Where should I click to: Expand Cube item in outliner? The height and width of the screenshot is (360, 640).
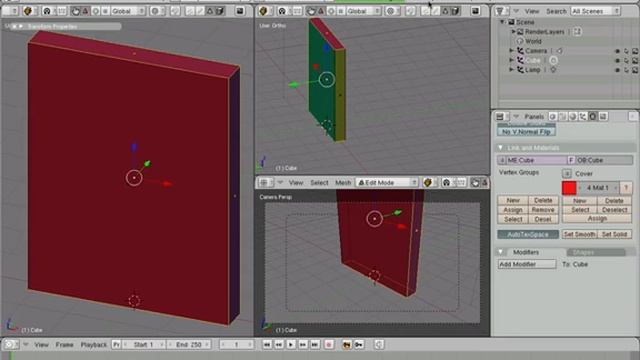tap(511, 60)
